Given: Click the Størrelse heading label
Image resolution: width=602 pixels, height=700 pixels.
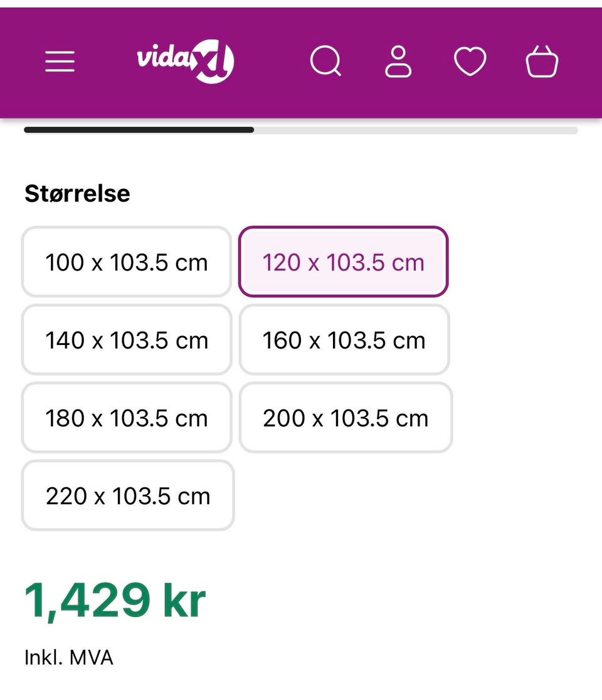Looking at the screenshot, I should point(77,193).
